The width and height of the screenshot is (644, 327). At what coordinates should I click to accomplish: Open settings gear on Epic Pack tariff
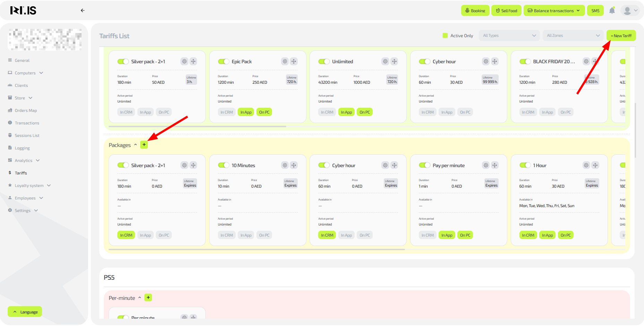[285, 62]
